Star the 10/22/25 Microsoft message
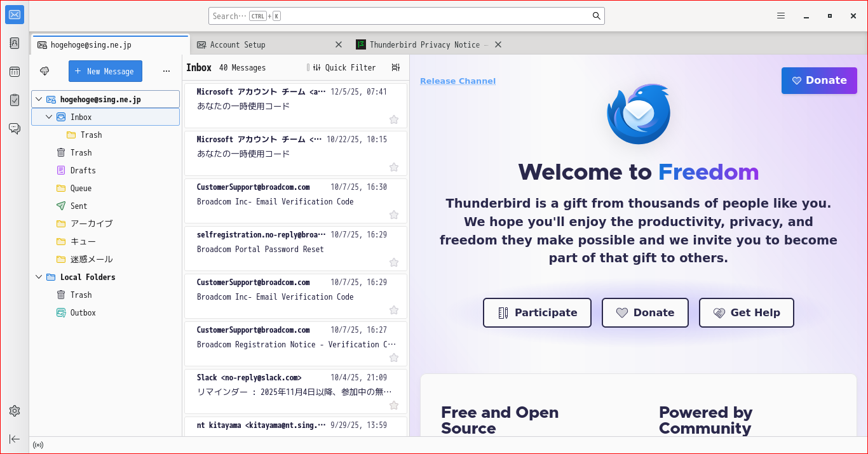Image resolution: width=868 pixels, height=454 pixels. click(x=394, y=167)
